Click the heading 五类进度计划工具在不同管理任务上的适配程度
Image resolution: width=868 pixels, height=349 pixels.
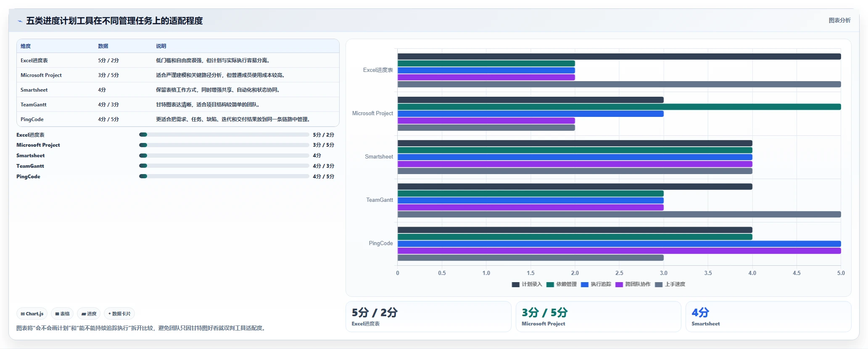tap(114, 21)
